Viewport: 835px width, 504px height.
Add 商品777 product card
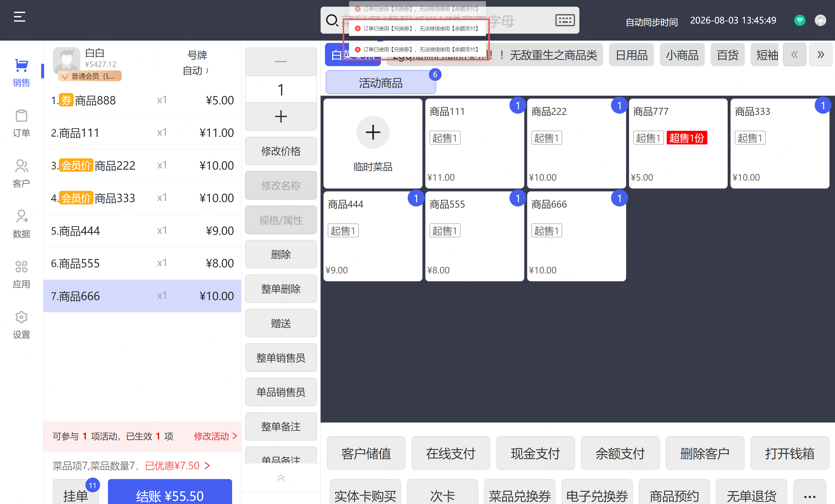(678, 143)
